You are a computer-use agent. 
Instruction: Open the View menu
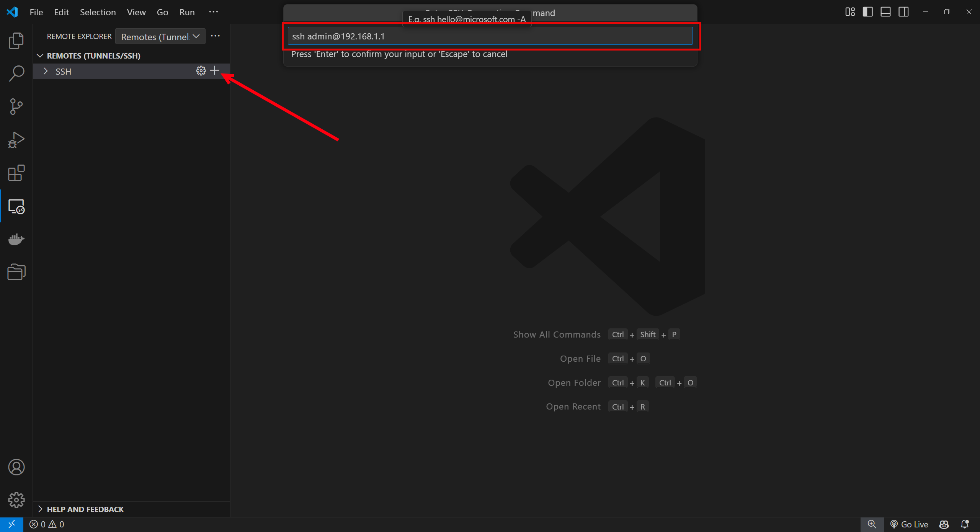136,12
